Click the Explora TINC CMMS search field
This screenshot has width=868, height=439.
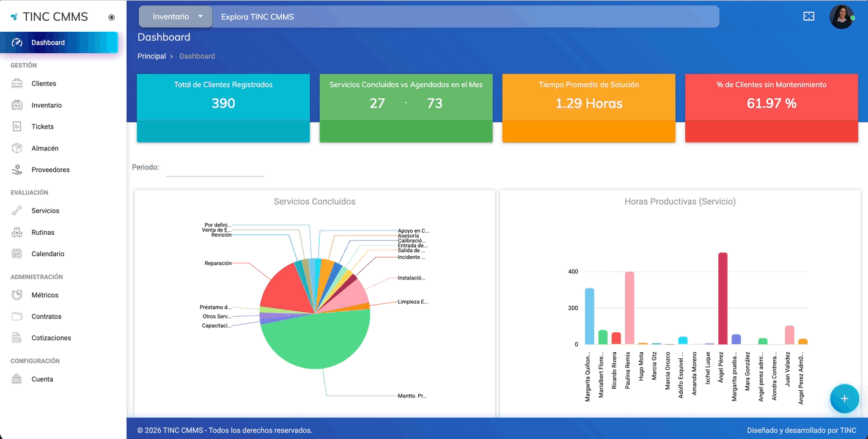pyautogui.click(x=465, y=17)
